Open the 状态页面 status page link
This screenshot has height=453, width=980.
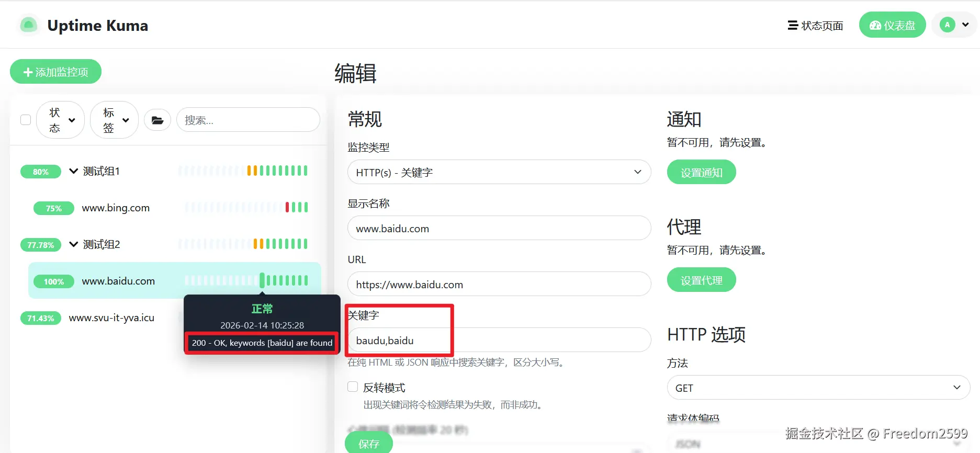click(815, 26)
